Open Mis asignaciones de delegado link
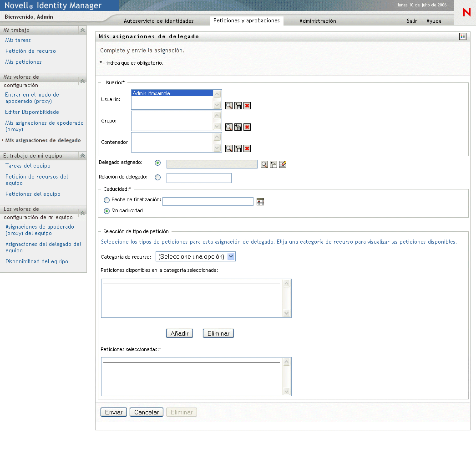Image resolution: width=476 pixels, height=449 pixels. click(x=43, y=140)
